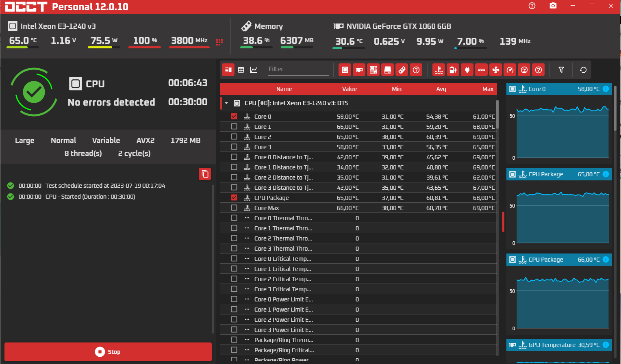
Task: Toggle the fan sensor type filter
Action: coord(496,70)
